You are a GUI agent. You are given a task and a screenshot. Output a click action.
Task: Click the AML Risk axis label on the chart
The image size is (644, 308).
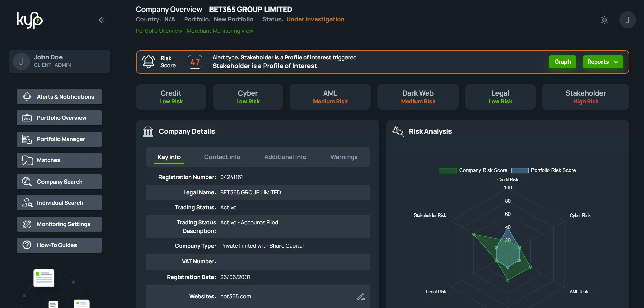click(x=579, y=292)
